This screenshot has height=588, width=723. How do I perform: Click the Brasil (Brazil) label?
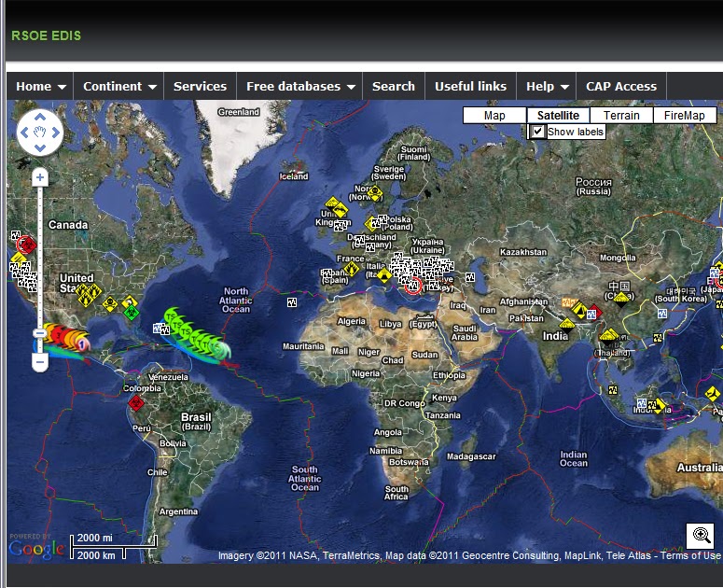click(x=196, y=421)
